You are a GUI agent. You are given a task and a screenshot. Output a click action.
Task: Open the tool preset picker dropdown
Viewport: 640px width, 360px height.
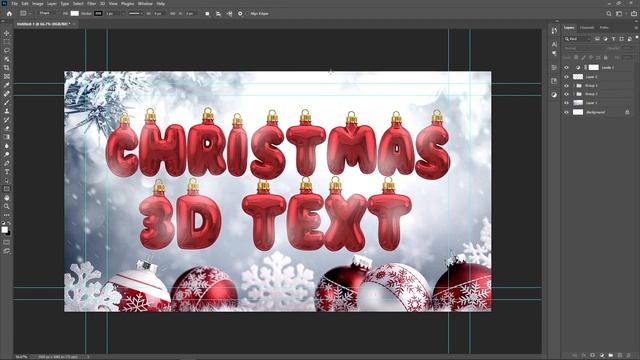click(26, 13)
